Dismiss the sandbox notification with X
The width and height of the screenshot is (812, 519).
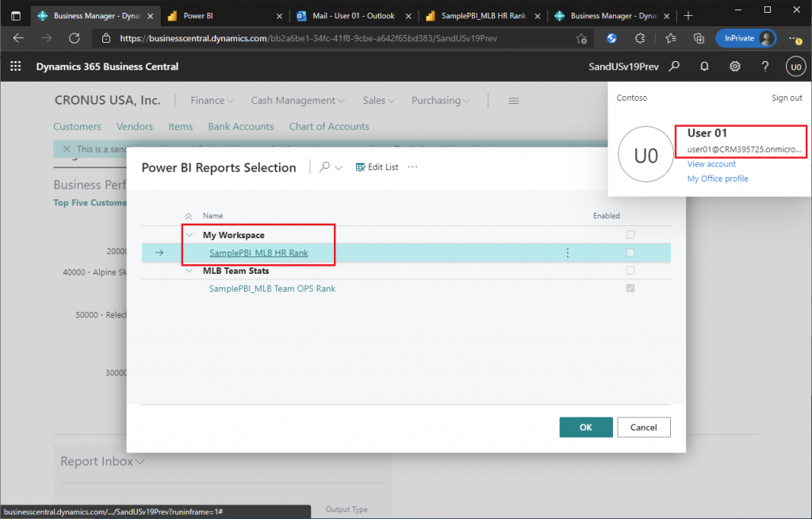pyautogui.click(x=67, y=149)
